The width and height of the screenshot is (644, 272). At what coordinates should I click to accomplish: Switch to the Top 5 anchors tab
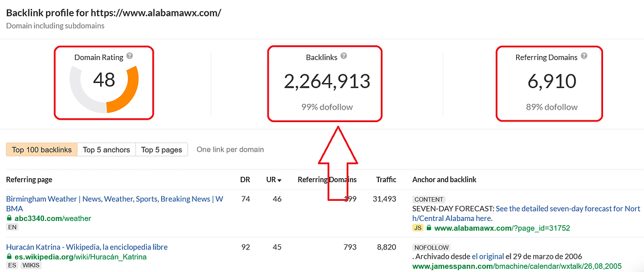(106, 150)
